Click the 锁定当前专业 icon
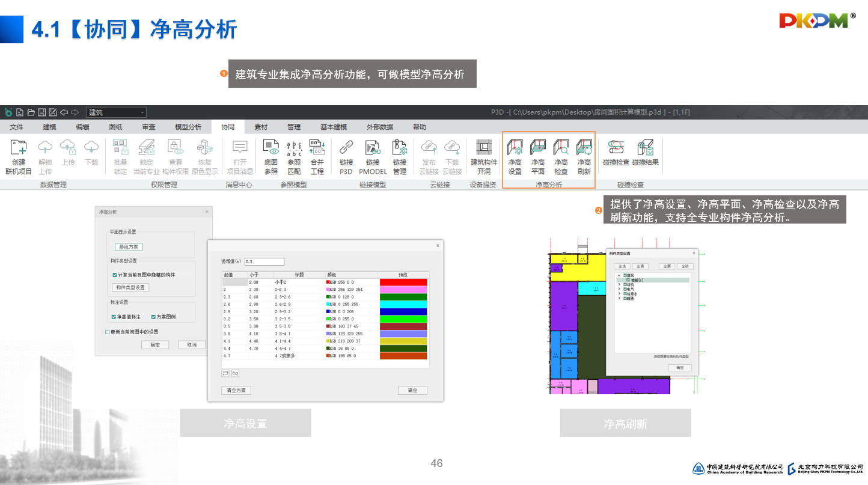868x485 pixels. [x=147, y=147]
